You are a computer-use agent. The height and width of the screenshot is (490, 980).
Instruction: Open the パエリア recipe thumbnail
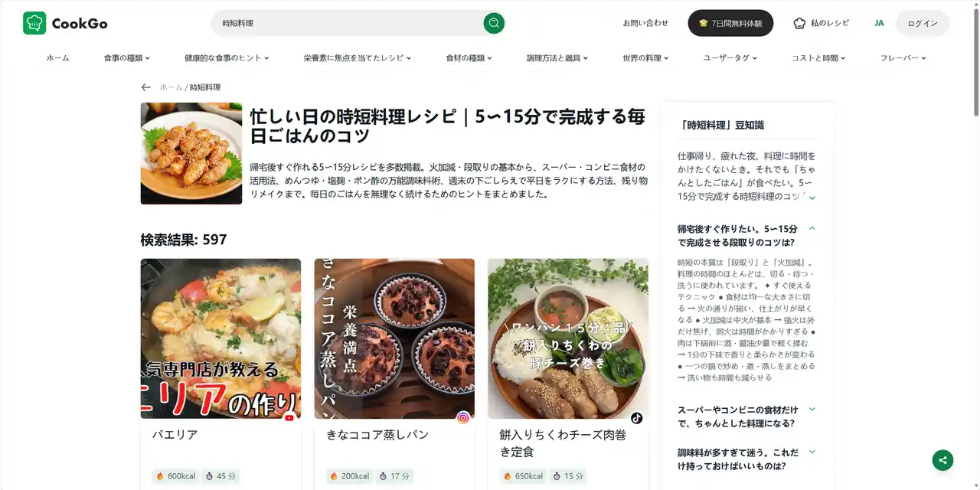pos(220,338)
